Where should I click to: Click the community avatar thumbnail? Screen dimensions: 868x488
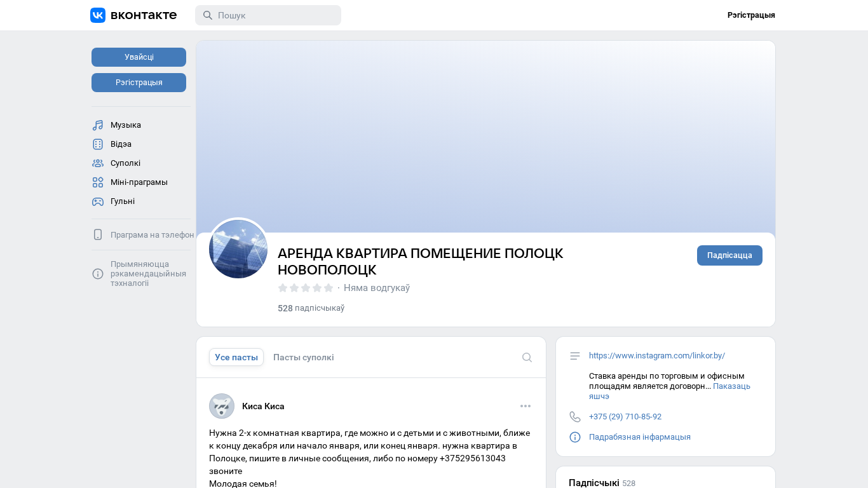(x=238, y=249)
